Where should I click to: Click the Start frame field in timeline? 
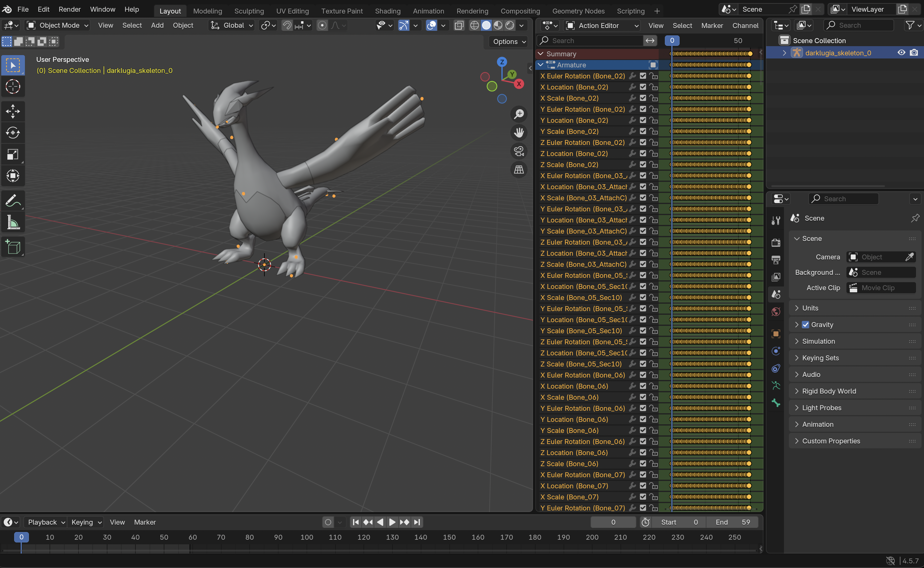pyautogui.click(x=679, y=522)
